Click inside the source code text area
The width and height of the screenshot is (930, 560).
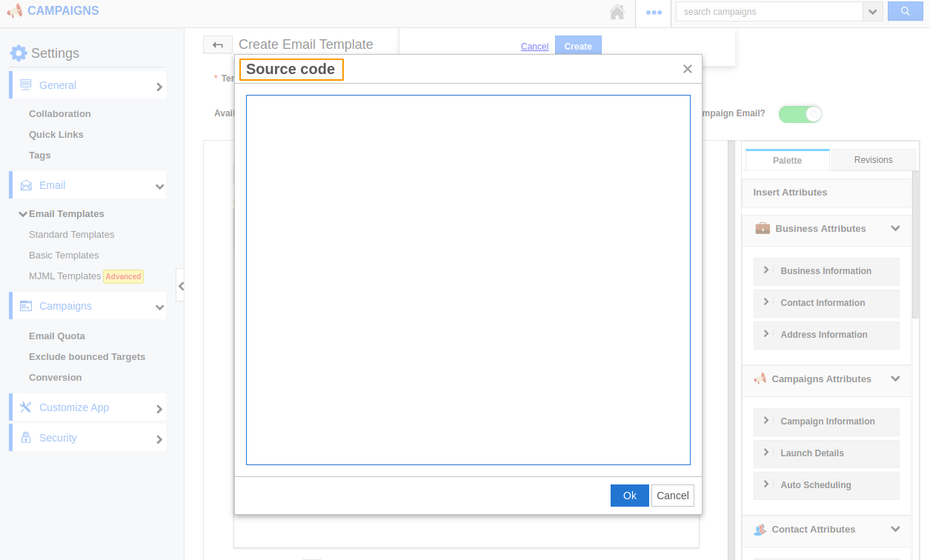click(x=468, y=280)
